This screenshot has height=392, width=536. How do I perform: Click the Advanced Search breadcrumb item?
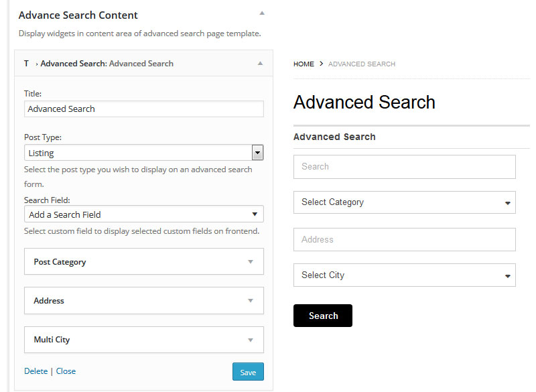pos(362,64)
